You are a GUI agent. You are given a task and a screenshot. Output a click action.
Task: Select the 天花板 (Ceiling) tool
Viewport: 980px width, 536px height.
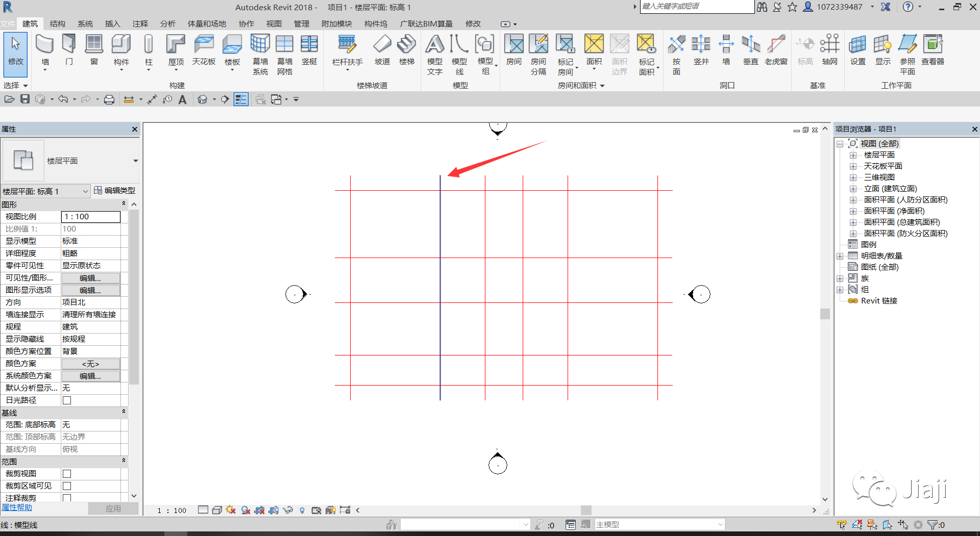[204, 50]
